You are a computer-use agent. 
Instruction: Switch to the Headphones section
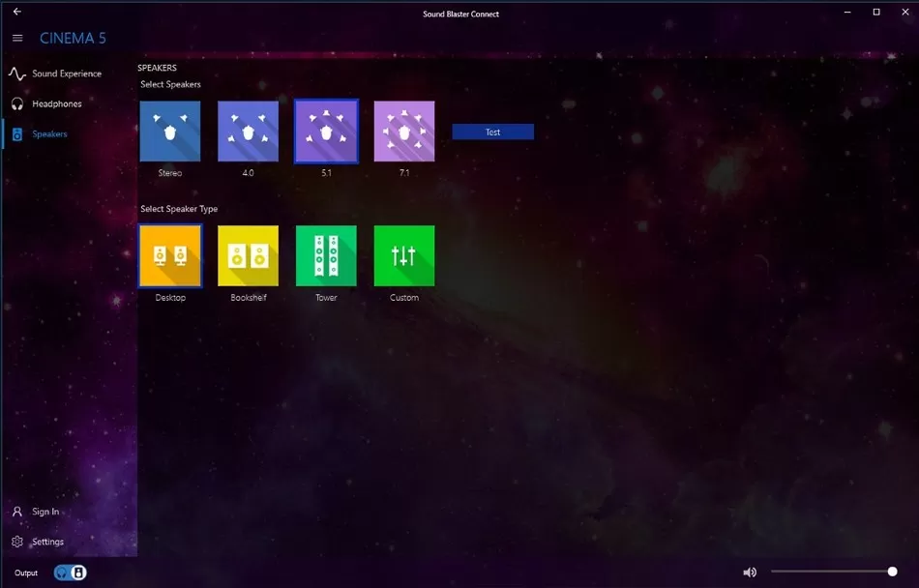[x=69, y=103]
